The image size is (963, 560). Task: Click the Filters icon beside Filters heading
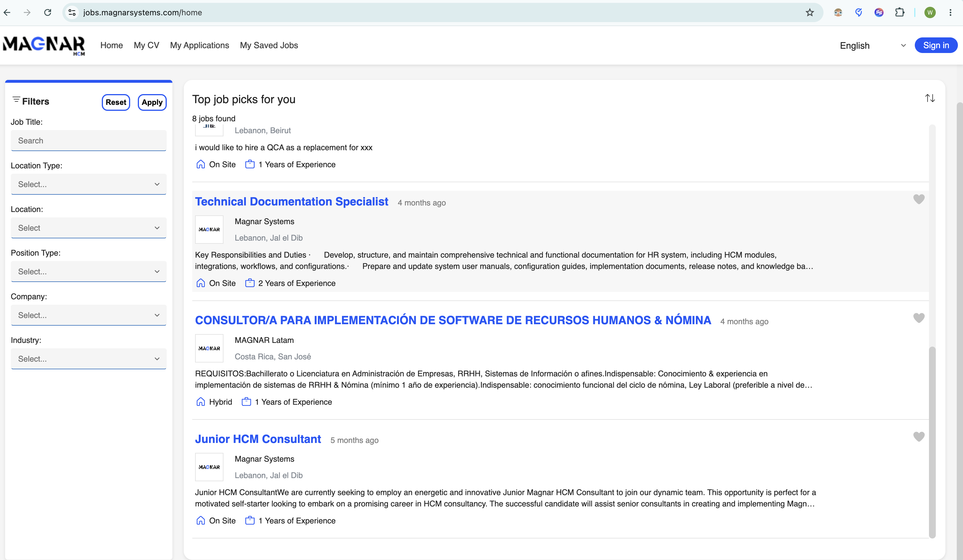[x=16, y=100]
